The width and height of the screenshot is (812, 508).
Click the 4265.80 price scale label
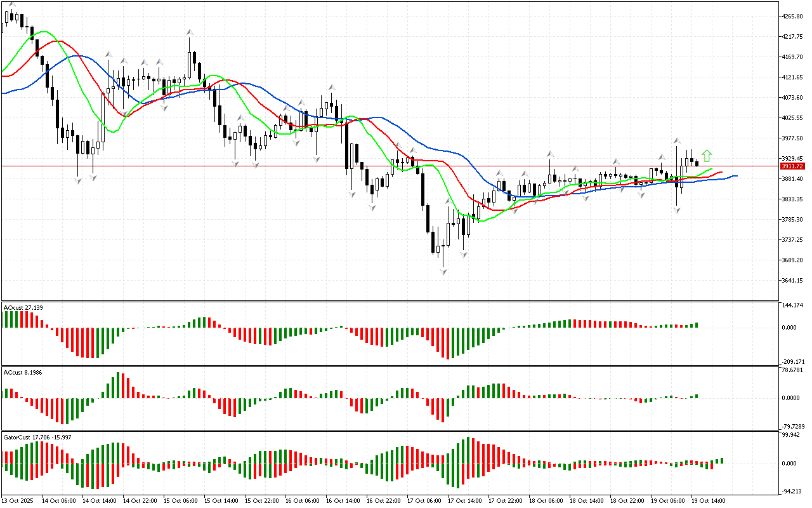pyautogui.click(x=793, y=16)
